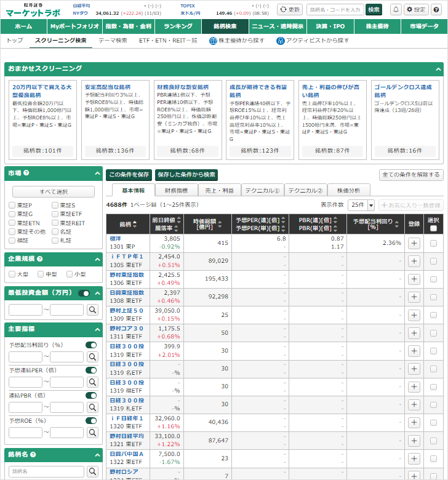The width and height of the screenshot is (448, 480).
Task: Click the すべて選択 market button
Action: [54, 191]
